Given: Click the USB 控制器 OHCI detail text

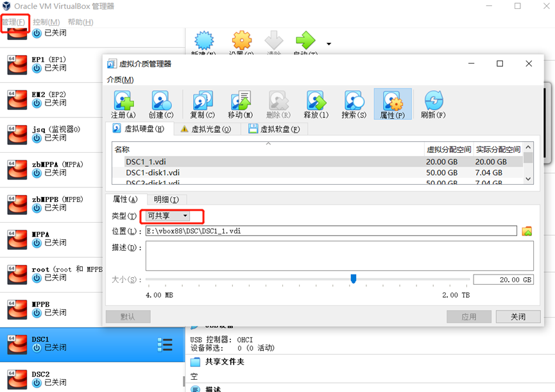Looking at the screenshot, I should (x=221, y=339).
